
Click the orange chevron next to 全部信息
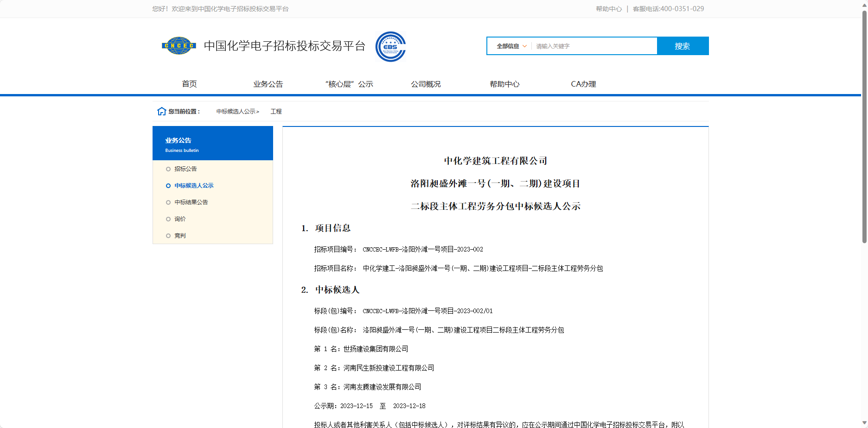tap(524, 46)
